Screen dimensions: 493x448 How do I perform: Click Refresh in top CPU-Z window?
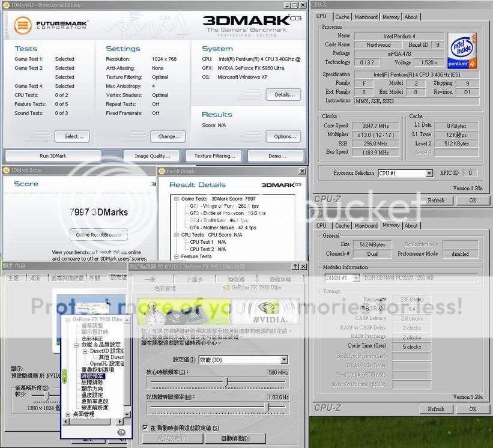(436, 201)
